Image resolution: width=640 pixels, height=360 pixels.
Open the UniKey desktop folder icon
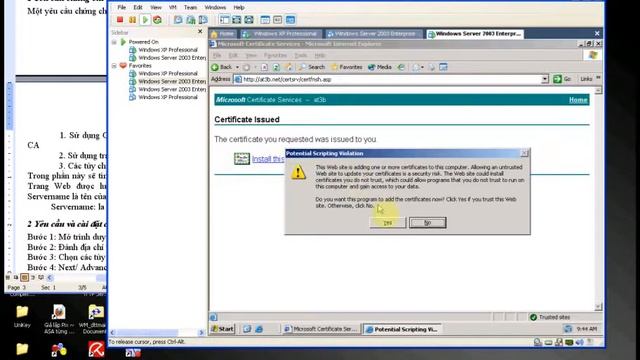point(22,316)
